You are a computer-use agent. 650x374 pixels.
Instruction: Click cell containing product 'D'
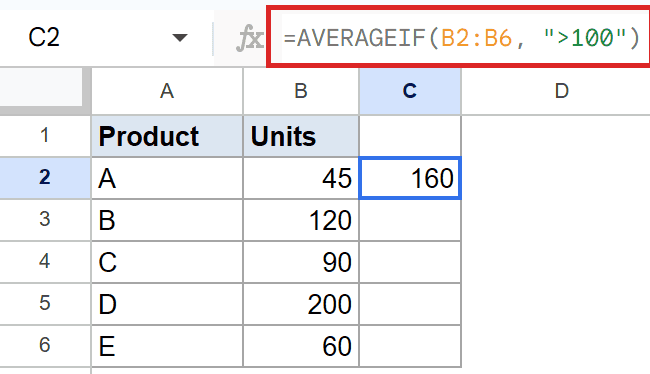[x=167, y=304]
